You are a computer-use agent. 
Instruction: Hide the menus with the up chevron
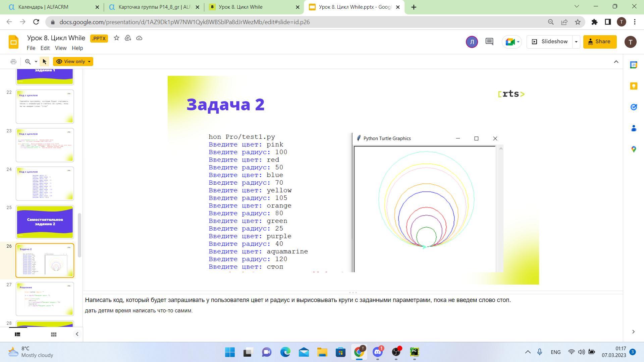pos(616,62)
